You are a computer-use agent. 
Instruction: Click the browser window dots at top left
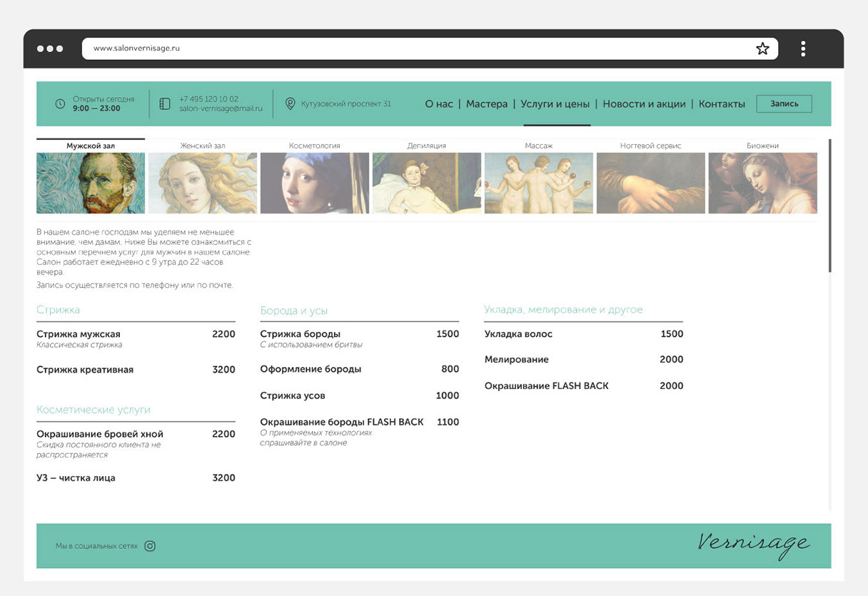pyautogui.click(x=50, y=49)
